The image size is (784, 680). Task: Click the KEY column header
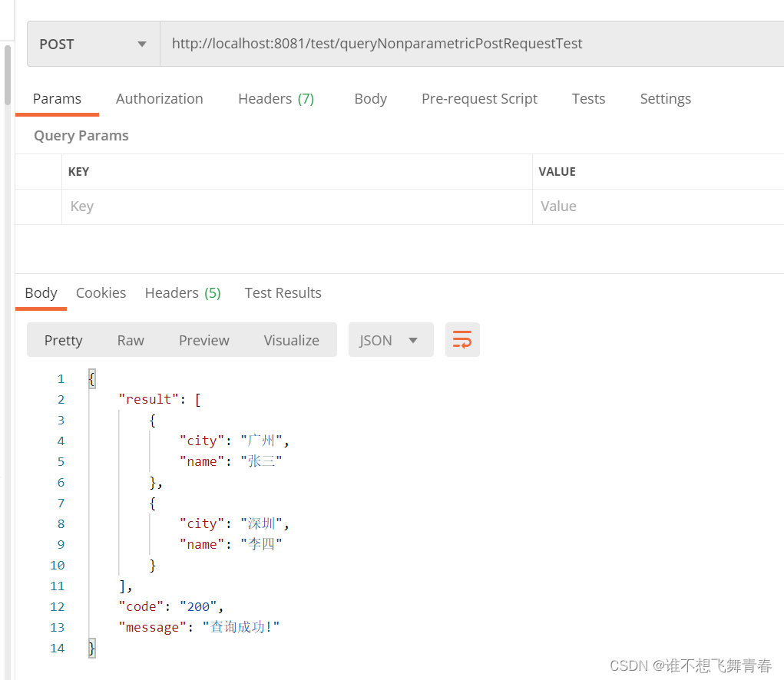pos(78,172)
